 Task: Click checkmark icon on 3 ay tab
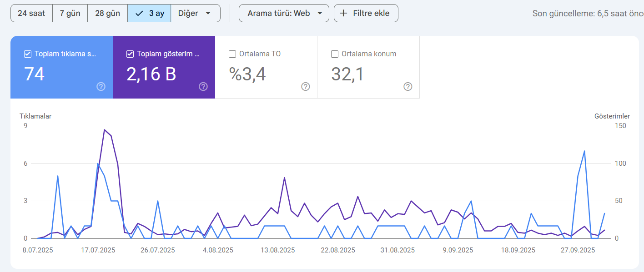[139, 13]
